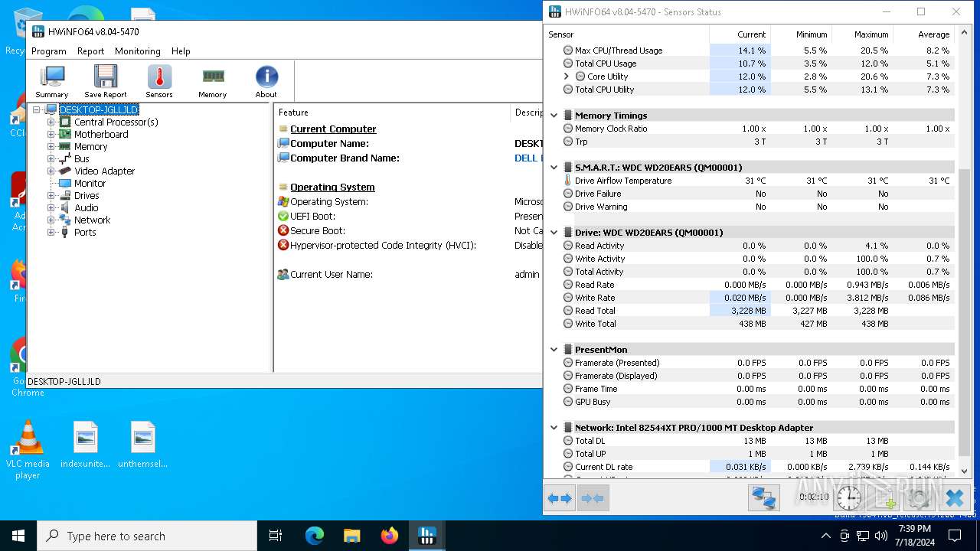The height and width of the screenshot is (551, 980).
Task: Expand the Core Utility sensor row
Action: pos(567,77)
